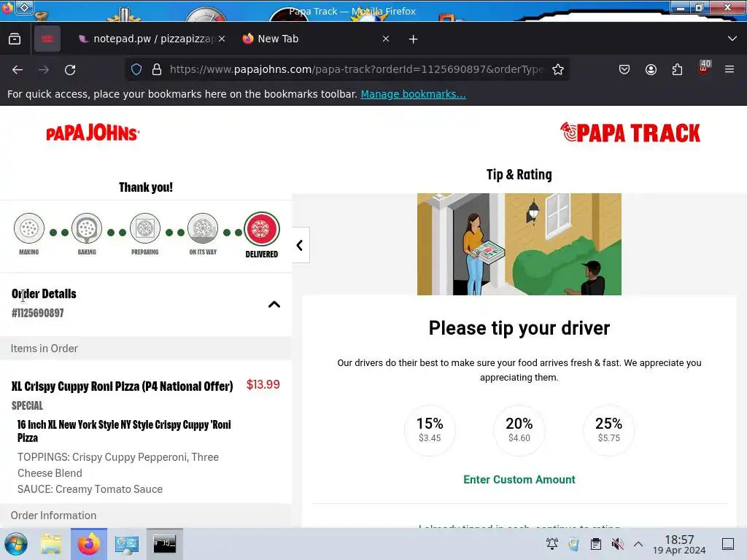This screenshot has width=747, height=560.
Task: Click the Making pizza stage icon
Action: click(29, 228)
